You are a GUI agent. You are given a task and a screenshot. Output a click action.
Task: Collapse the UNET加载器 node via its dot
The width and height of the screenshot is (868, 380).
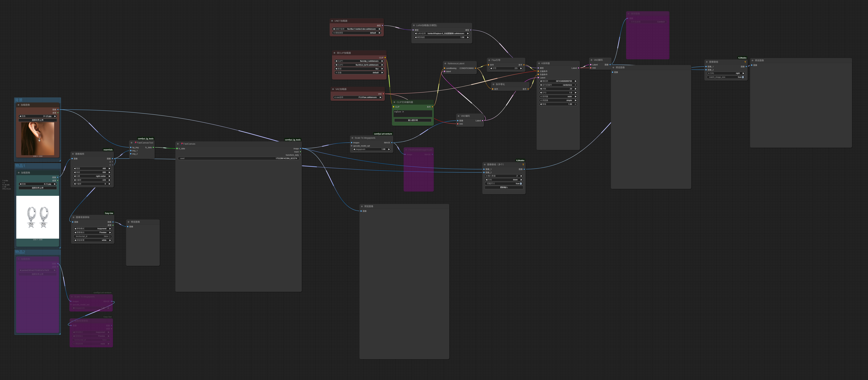(x=332, y=21)
